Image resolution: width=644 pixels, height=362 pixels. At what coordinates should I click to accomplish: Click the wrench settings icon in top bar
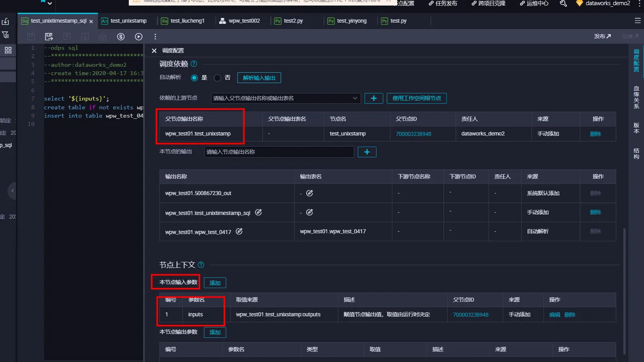pos(563,3)
